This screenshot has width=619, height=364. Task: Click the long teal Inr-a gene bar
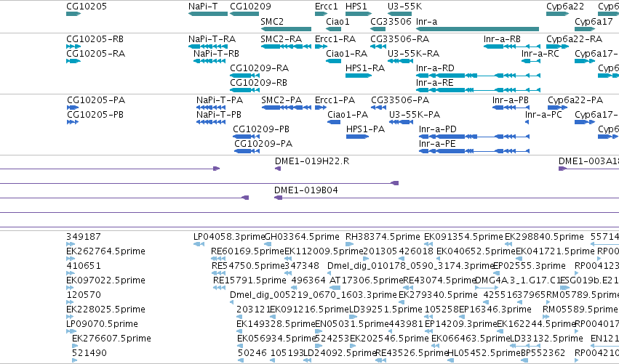[x=477, y=29]
